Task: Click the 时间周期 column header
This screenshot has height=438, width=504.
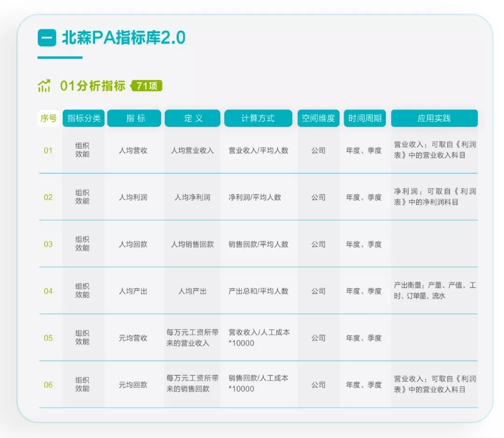Action: pyautogui.click(x=364, y=118)
